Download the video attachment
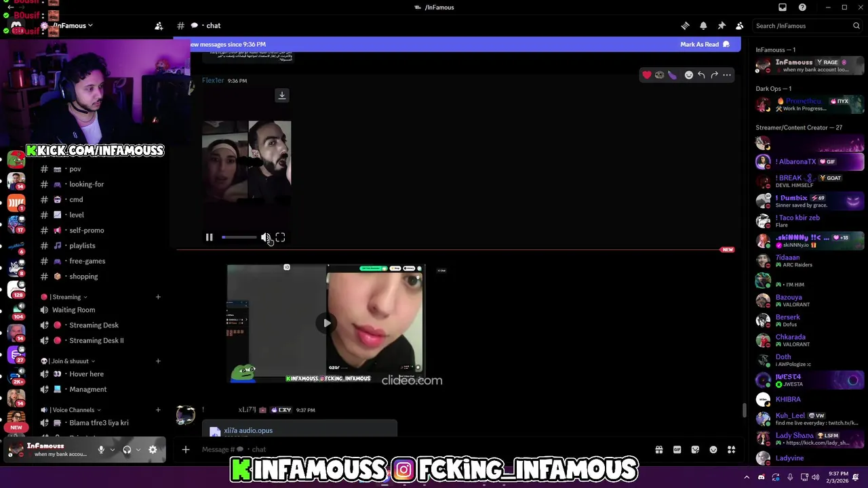Image resolution: width=868 pixels, height=488 pixels. click(282, 95)
